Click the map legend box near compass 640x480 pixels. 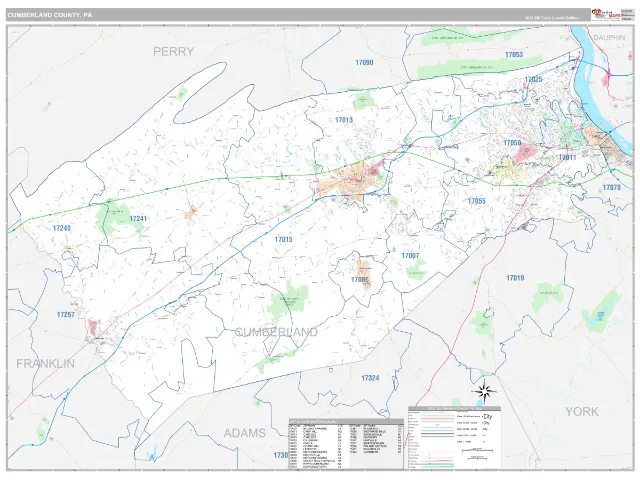click(x=454, y=437)
